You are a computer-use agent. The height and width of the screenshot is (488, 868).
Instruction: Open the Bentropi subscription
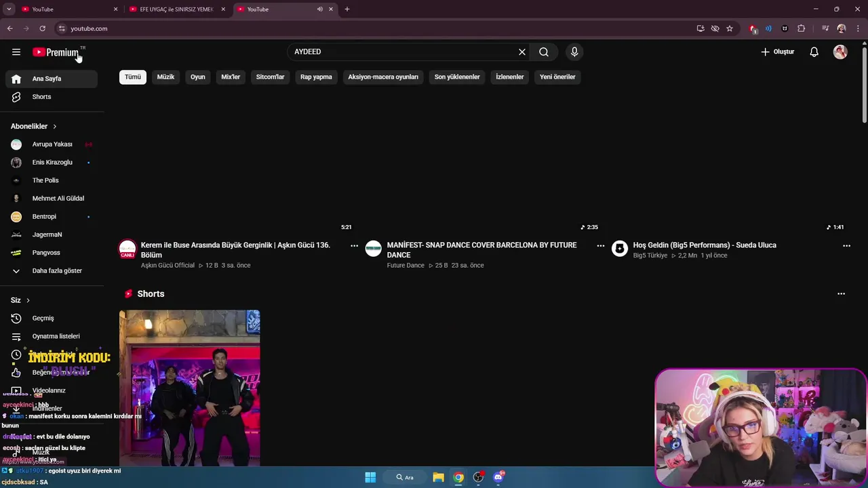click(52, 217)
